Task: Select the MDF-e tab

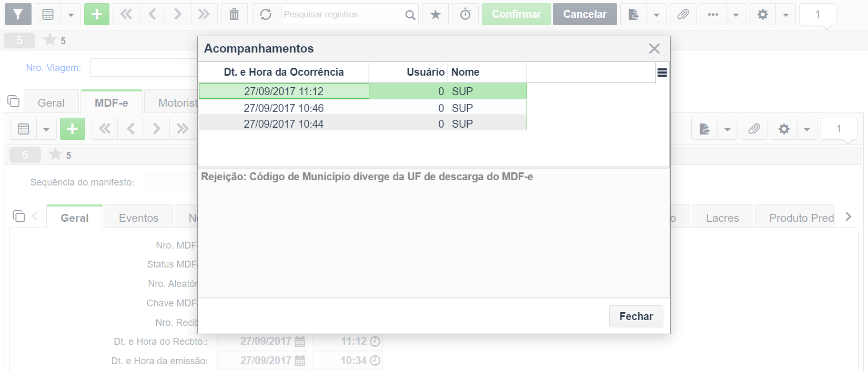Action: [x=112, y=102]
